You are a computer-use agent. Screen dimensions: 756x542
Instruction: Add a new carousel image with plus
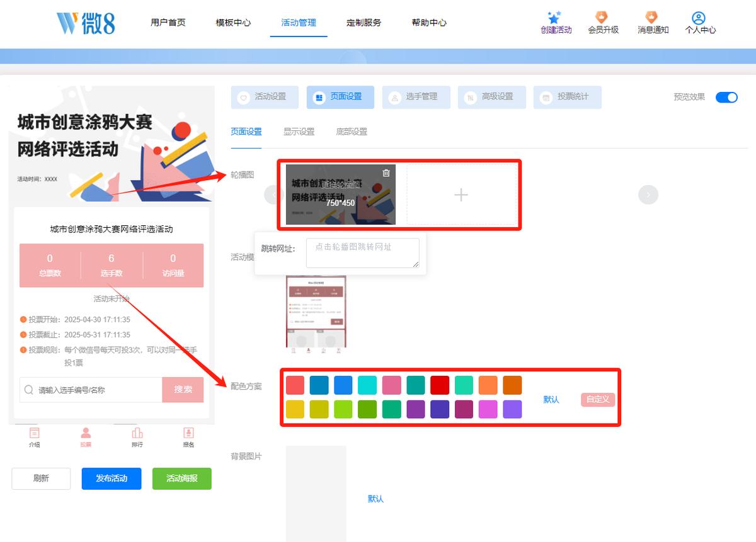tap(461, 195)
